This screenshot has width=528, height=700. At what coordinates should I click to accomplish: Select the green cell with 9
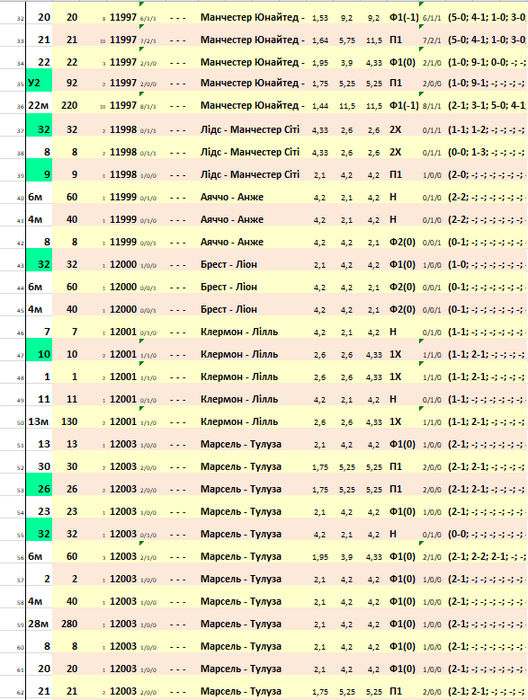(39, 170)
